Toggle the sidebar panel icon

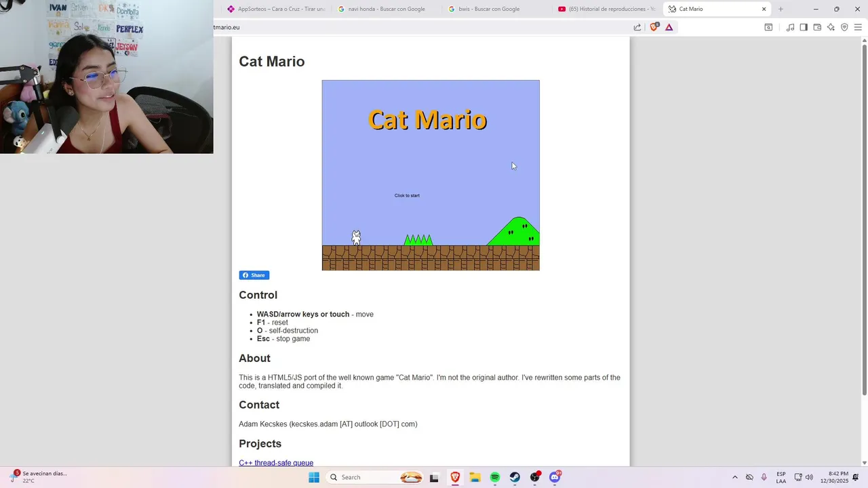(804, 27)
